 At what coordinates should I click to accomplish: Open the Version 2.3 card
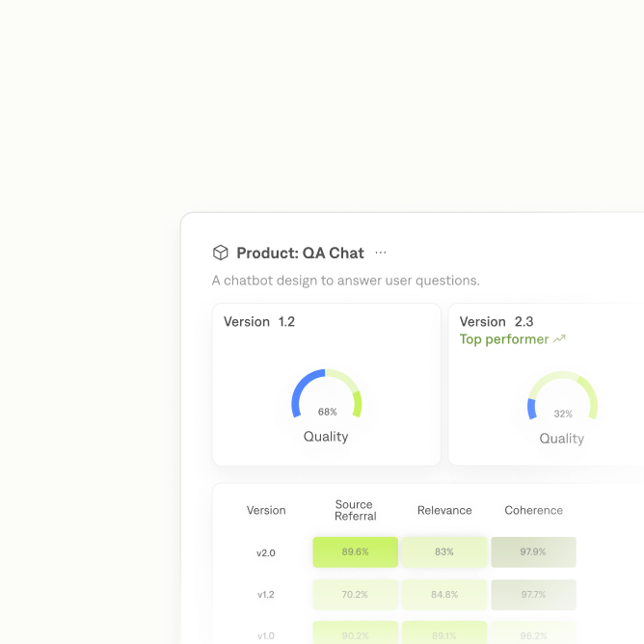[546, 385]
